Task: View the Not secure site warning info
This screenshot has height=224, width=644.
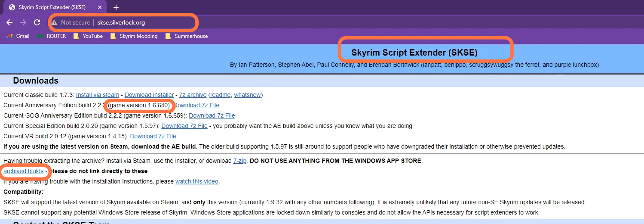Action: pos(71,22)
